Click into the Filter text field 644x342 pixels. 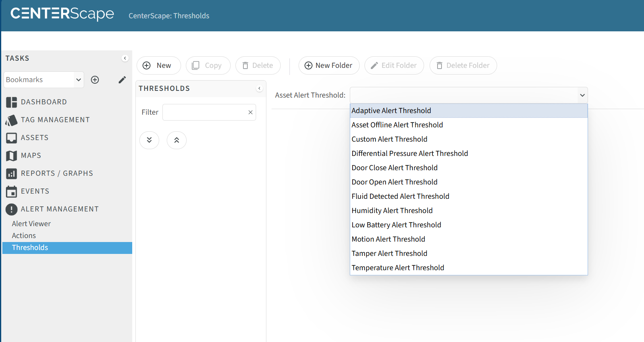click(204, 112)
